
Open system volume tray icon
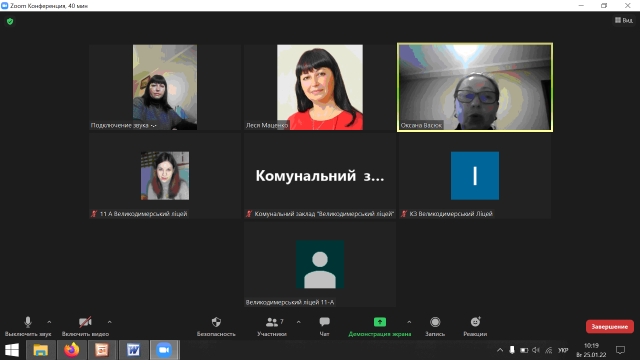(x=536, y=350)
